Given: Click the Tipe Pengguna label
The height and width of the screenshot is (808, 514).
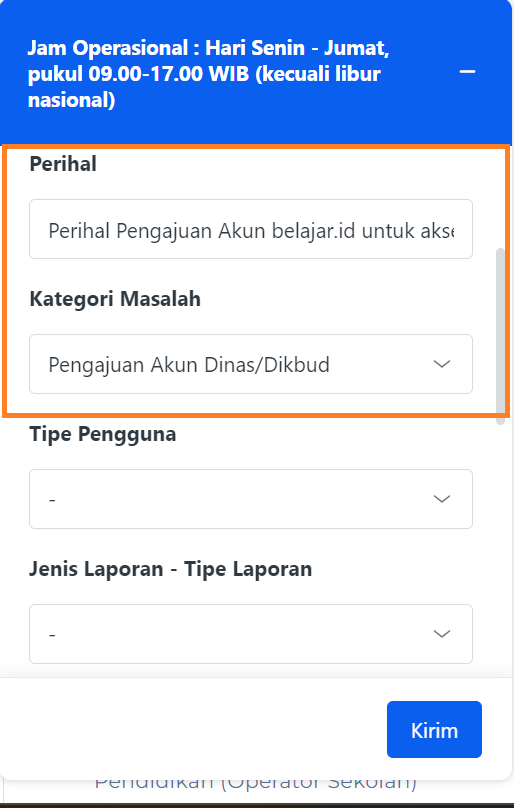Looking at the screenshot, I should pyautogui.click(x=103, y=434).
